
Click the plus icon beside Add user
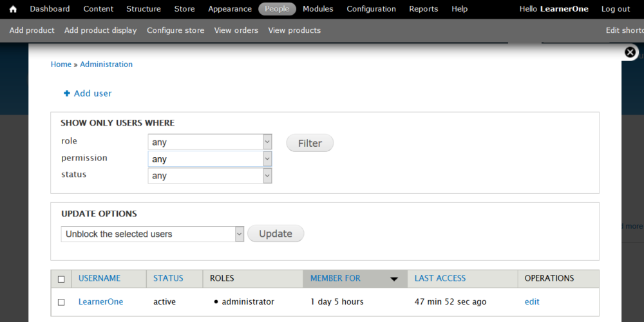[x=67, y=93]
